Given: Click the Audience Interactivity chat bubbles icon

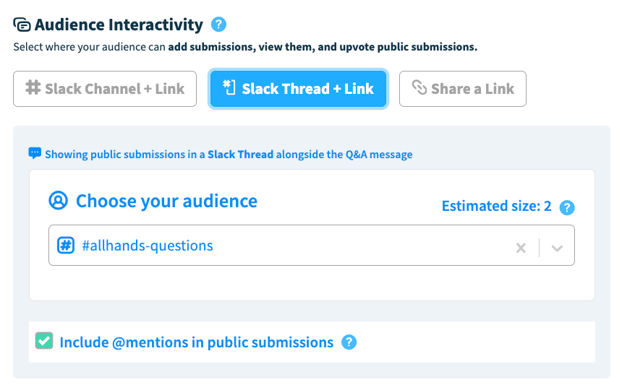Looking at the screenshot, I should coord(22,25).
